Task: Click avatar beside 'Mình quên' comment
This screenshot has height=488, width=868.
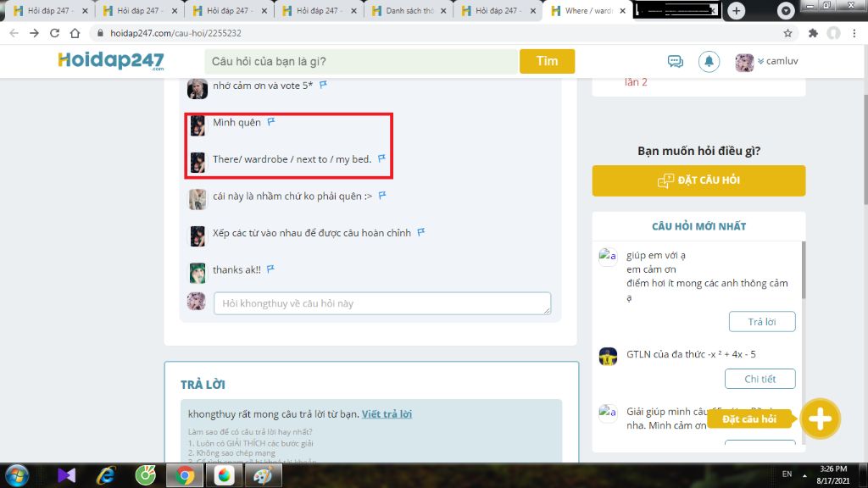Action: [x=198, y=125]
